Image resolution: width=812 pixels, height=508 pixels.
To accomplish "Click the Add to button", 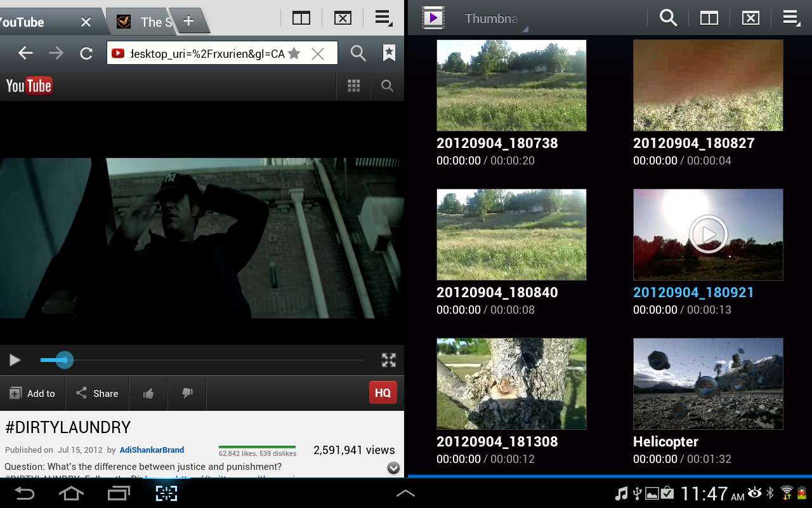I will [x=32, y=394].
